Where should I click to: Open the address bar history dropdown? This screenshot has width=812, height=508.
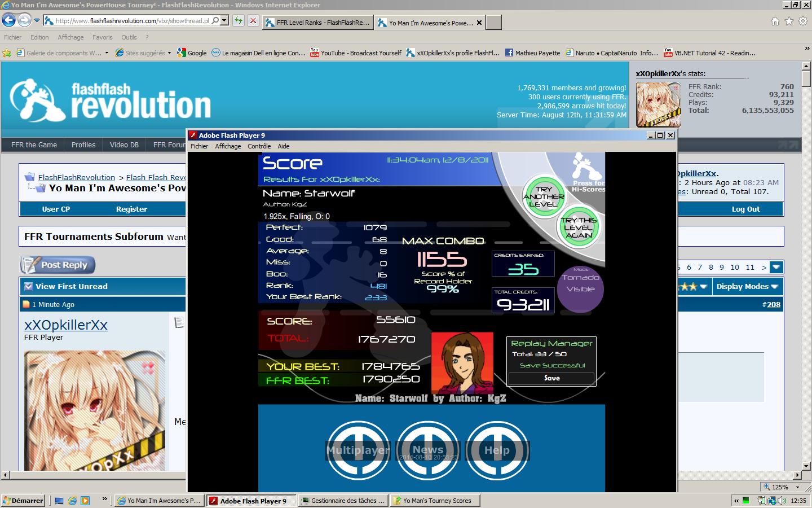tap(224, 21)
